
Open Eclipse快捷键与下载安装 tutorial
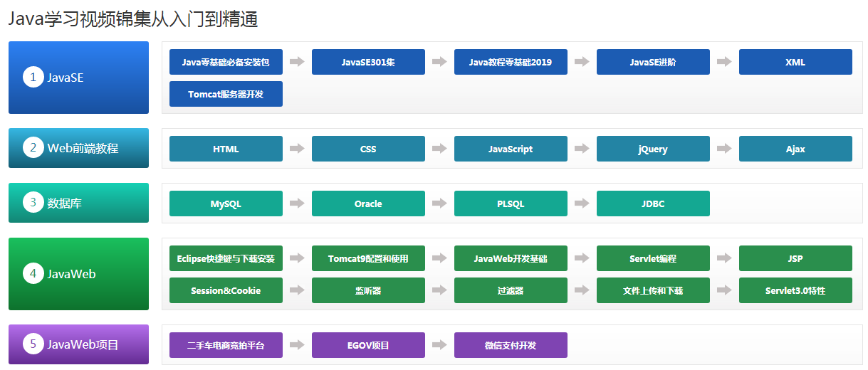tap(226, 258)
